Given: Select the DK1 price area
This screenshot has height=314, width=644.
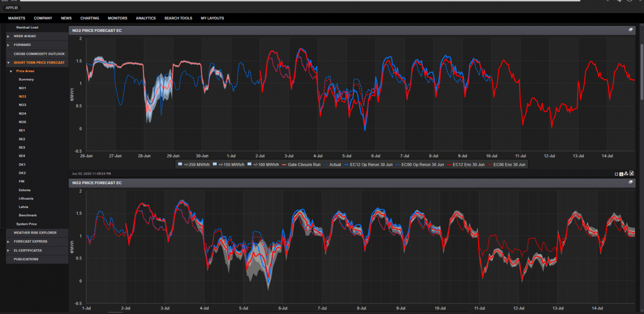Looking at the screenshot, I should coord(22,165).
